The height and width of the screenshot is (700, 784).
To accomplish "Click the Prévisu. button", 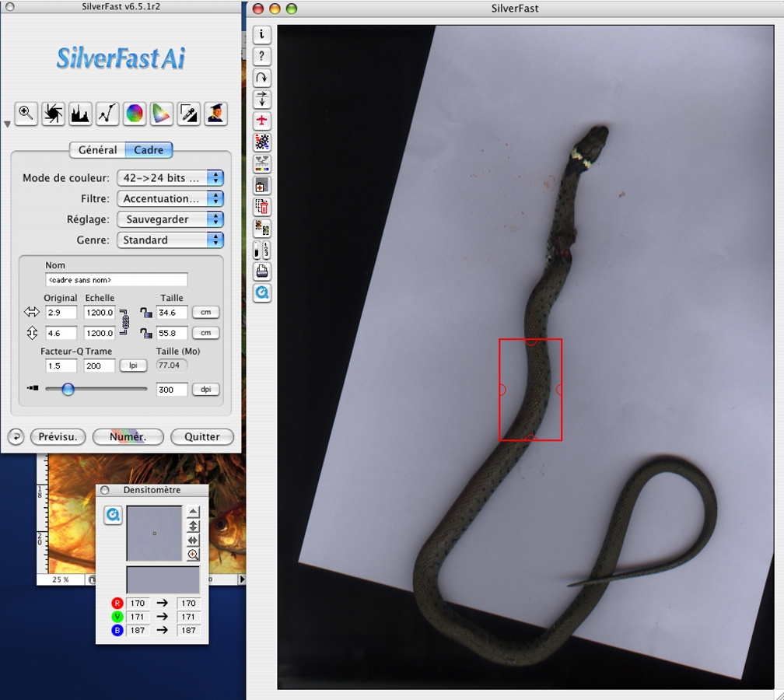I will pyautogui.click(x=58, y=437).
